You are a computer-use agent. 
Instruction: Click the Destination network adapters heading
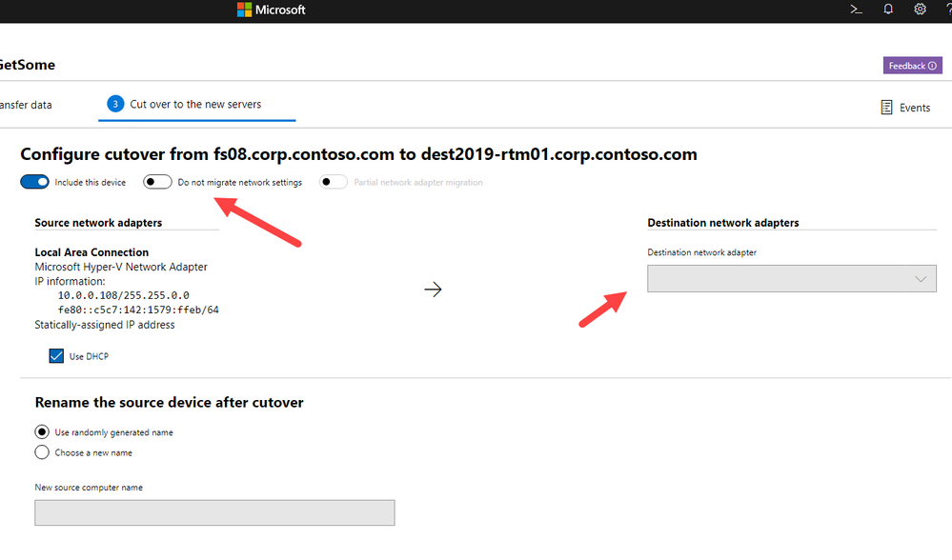(723, 223)
